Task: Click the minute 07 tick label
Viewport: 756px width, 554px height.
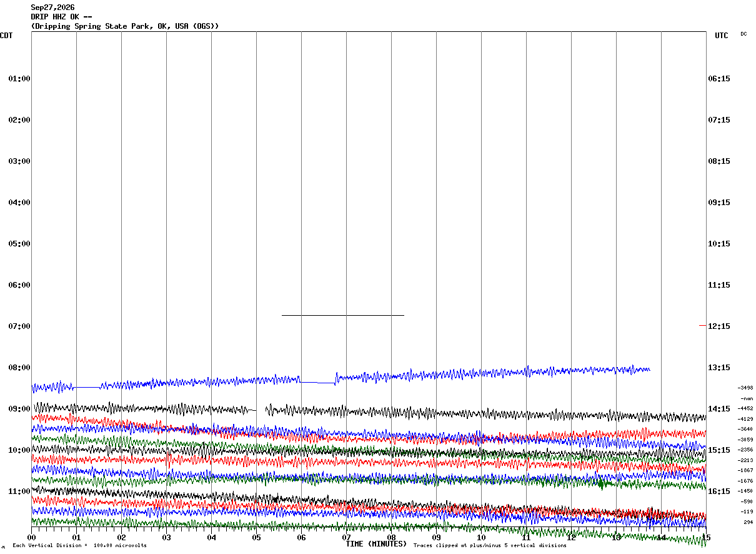Action: point(346,538)
